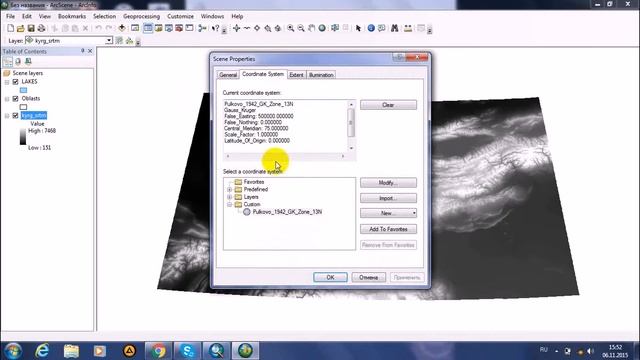Click the Open folder toolbar icon

(21, 28)
